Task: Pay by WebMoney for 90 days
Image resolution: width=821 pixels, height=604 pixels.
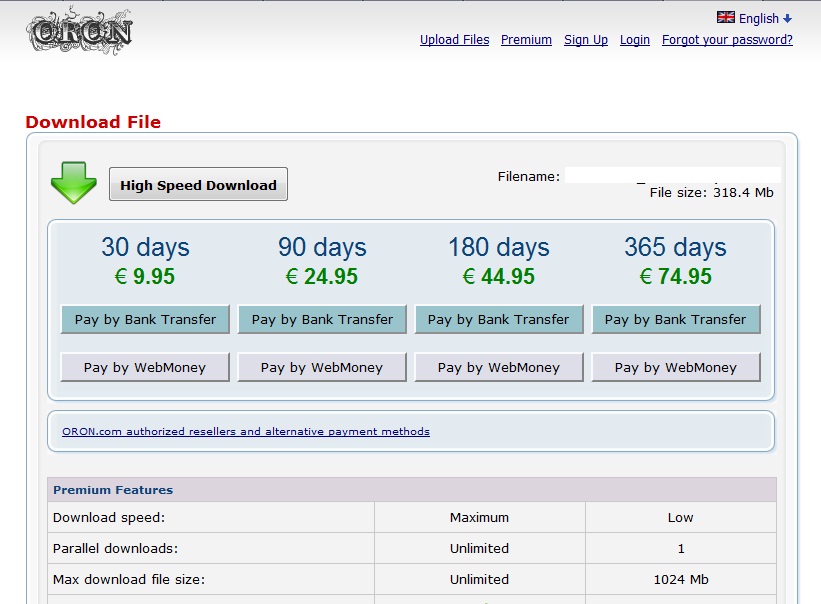Action: [322, 367]
